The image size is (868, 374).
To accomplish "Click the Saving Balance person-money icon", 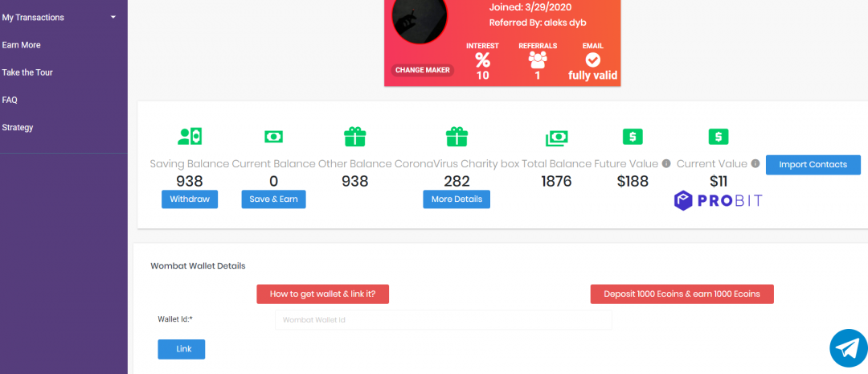I will (190, 137).
